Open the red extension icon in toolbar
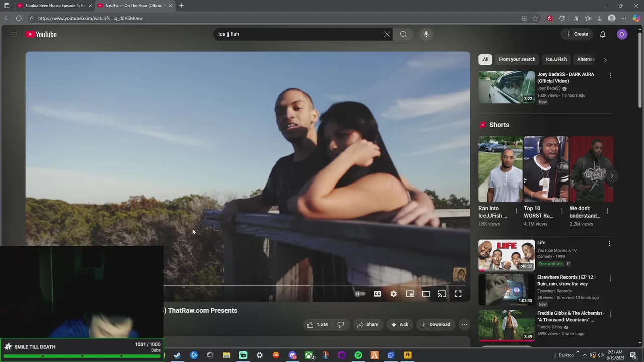Image resolution: width=644 pixels, height=362 pixels. point(550,18)
